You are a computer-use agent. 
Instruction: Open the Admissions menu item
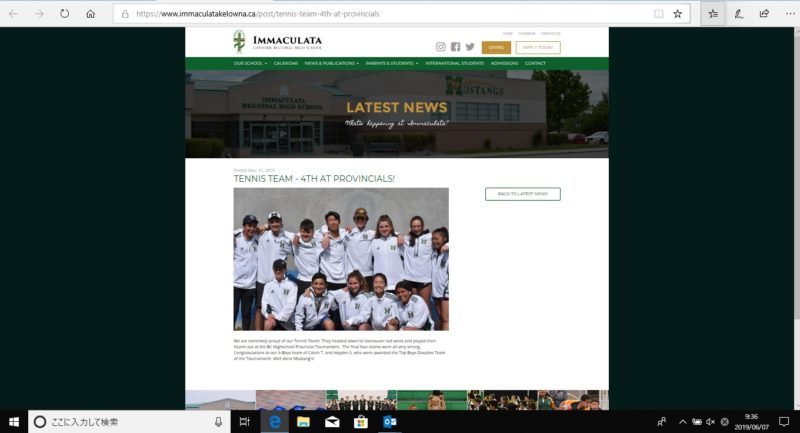coord(504,63)
